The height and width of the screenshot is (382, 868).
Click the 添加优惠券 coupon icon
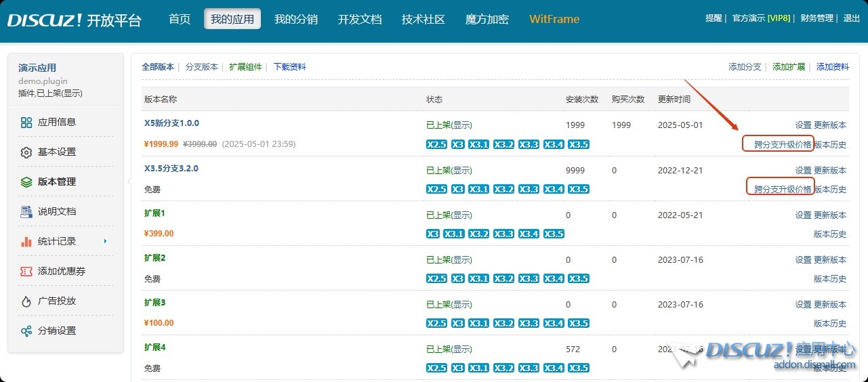(26, 272)
